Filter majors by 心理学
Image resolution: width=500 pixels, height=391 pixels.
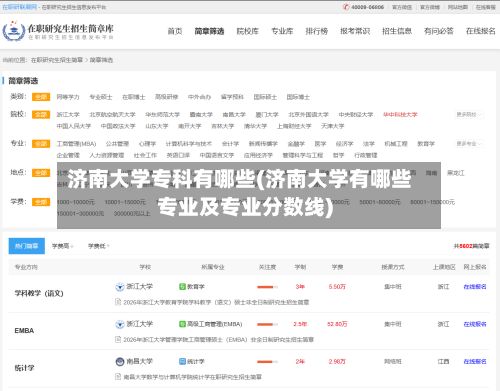click(x=147, y=144)
